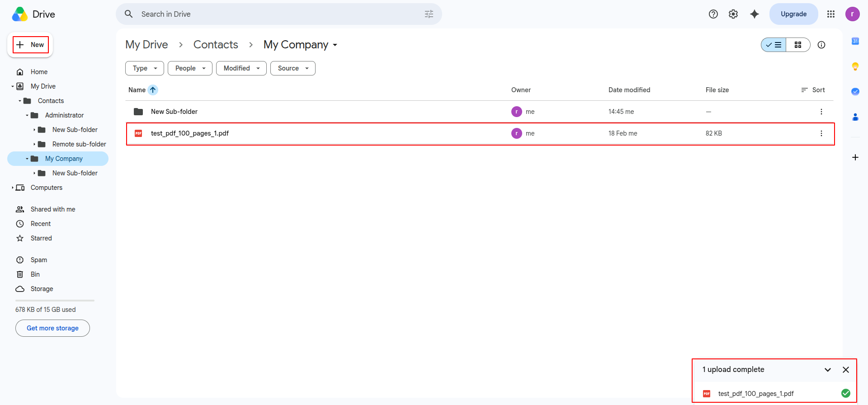Expand the Remote sub-folder tree arrow

point(34,144)
